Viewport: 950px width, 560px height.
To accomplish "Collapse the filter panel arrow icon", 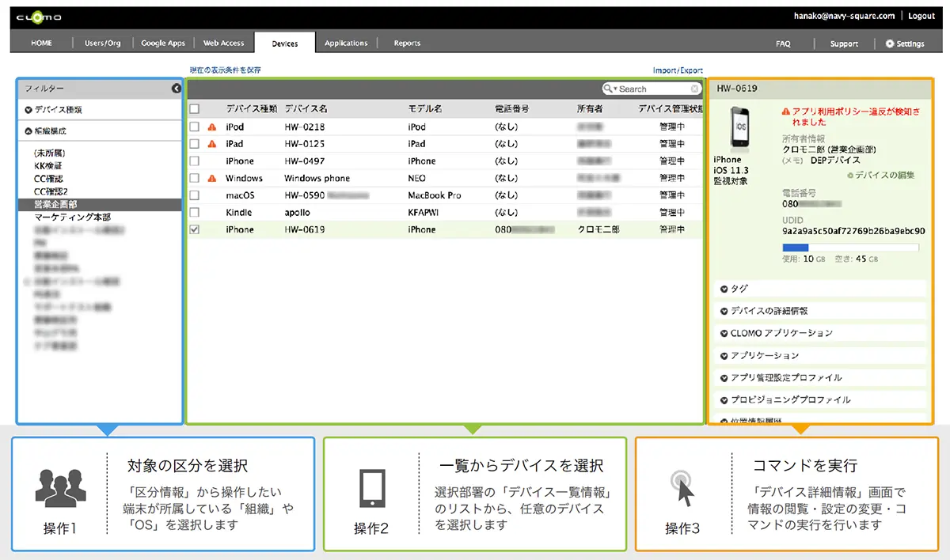I will (x=177, y=89).
